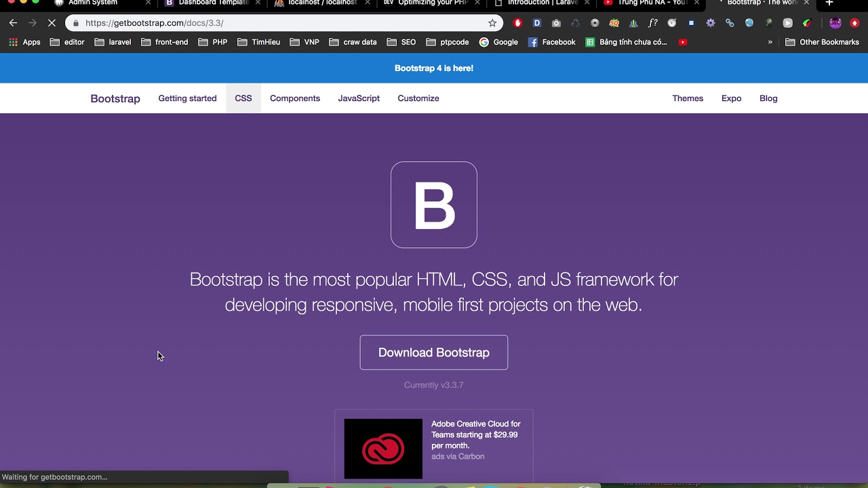View site info via the lock icon
The image size is (868, 488).
coord(75,23)
